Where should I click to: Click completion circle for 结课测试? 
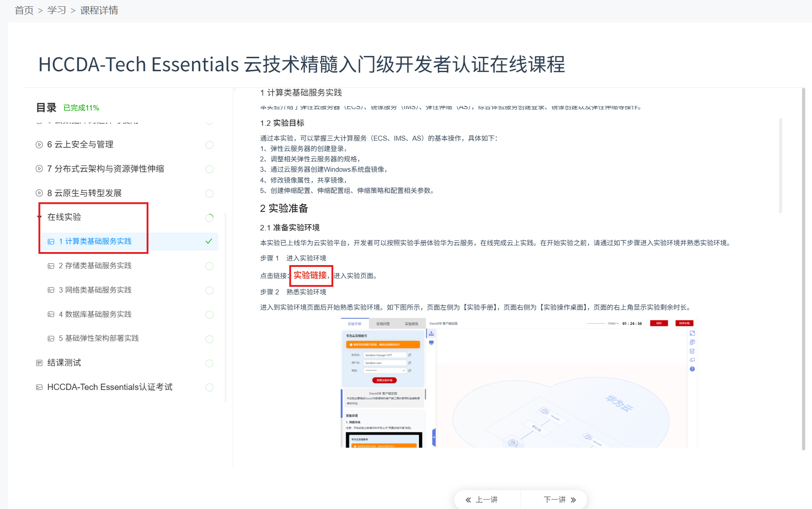pyautogui.click(x=209, y=363)
